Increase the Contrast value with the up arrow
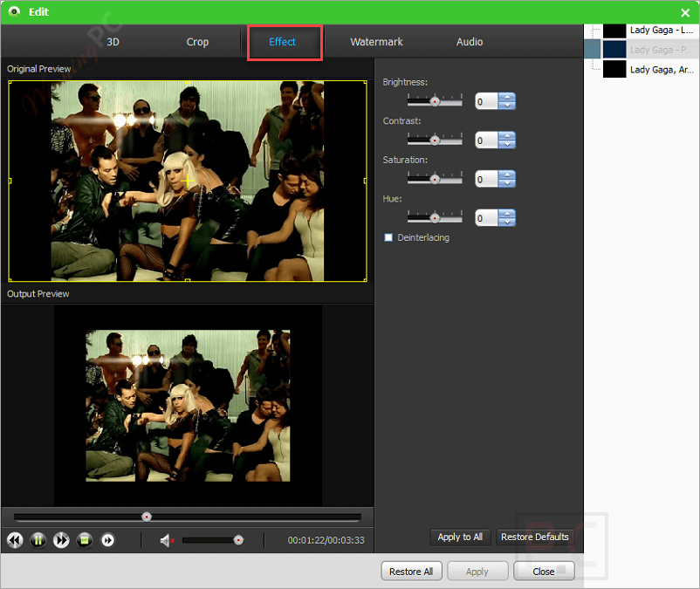Screen dimensions: 700x589 (x=507, y=136)
